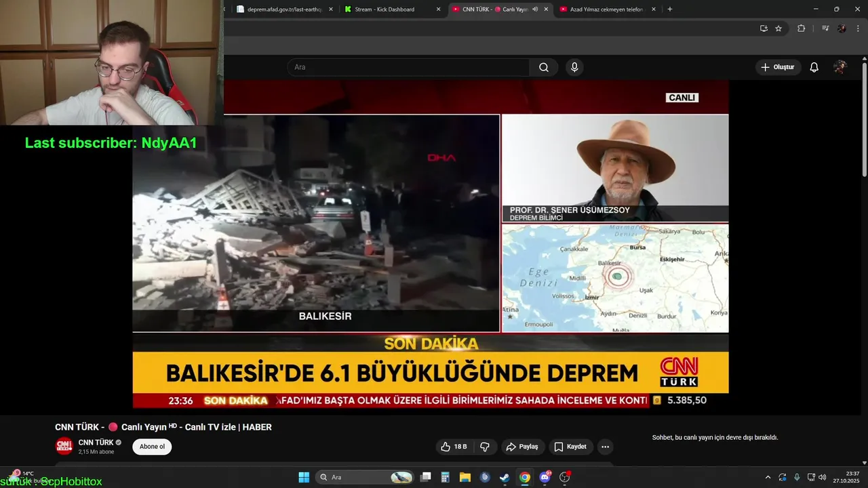Open the YouTube account avatar menu
Image resolution: width=868 pixels, height=488 pixels.
click(840, 67)
